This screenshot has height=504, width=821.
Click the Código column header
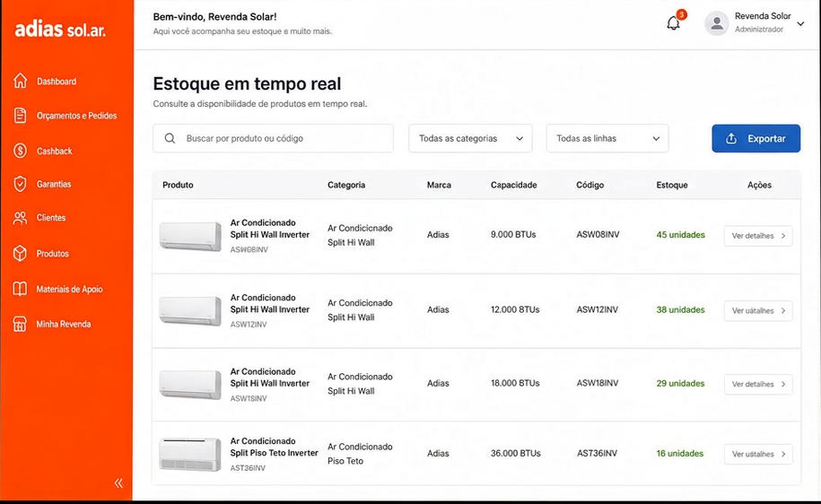tap(590, 185)
